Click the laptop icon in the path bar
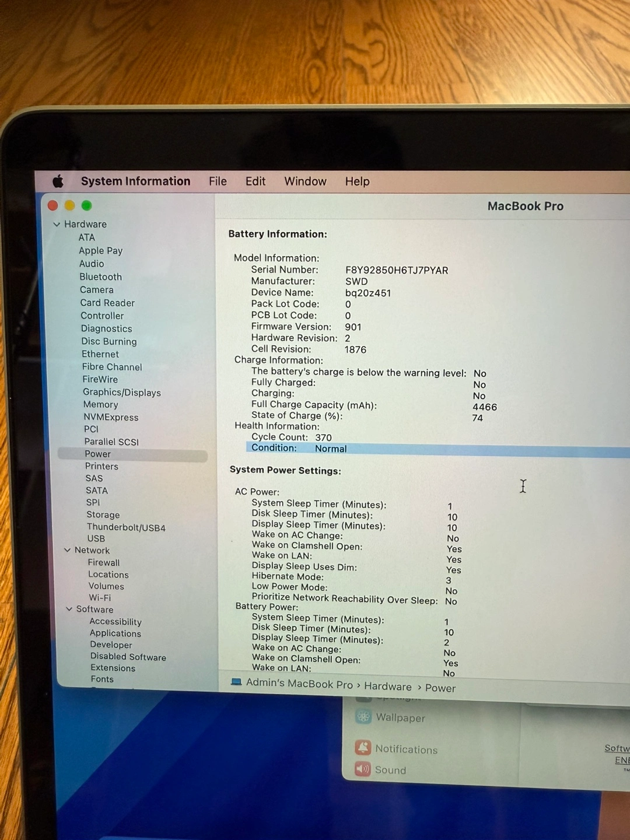The image size is (630, 840). tap(236, 681)
